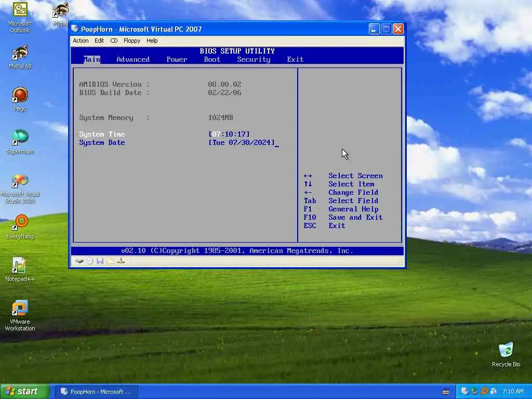The image size is (532, 399).
Task: Open the Recycle Bin
Action: pyautogui.click(x=506, y=354)
